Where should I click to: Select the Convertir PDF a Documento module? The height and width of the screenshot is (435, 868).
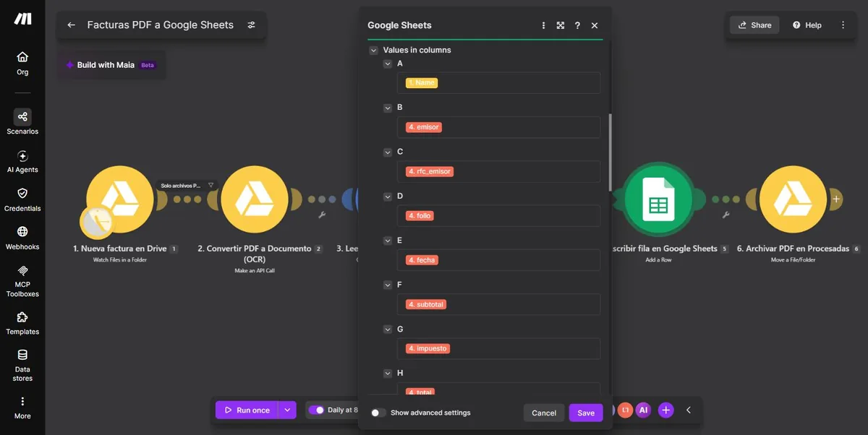click(x=255, y=199)
